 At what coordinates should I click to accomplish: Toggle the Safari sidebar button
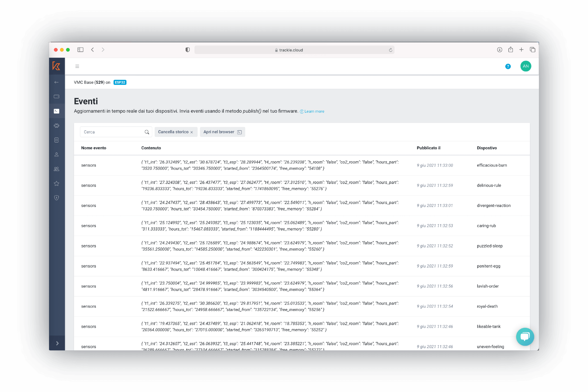click(81, 50)
